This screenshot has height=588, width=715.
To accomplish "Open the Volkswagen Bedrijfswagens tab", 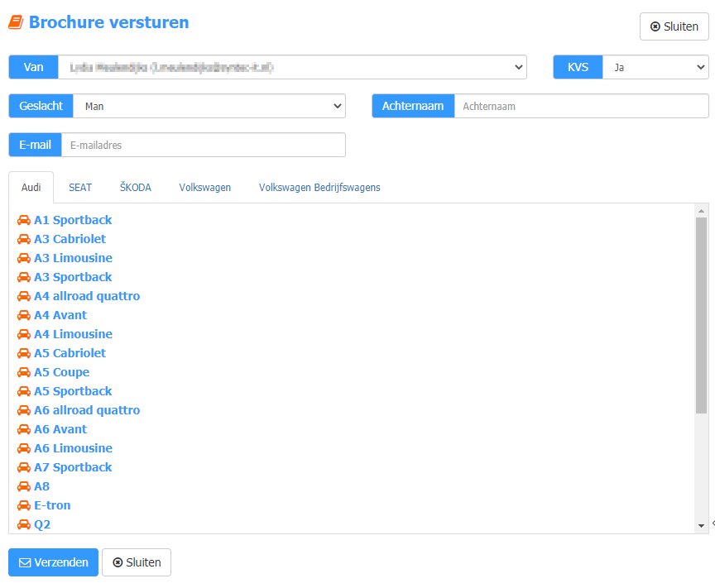I will pos(319,188).
